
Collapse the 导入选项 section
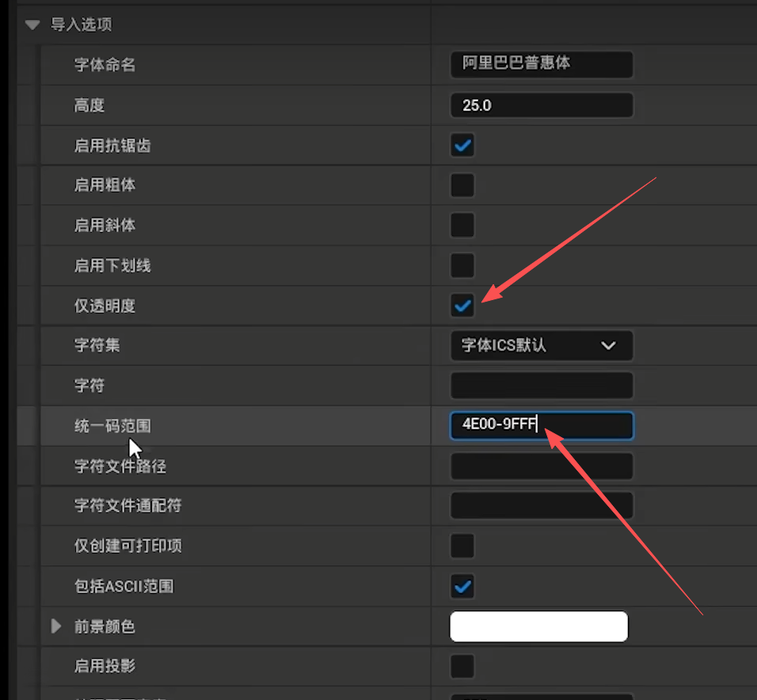(32, 25)
